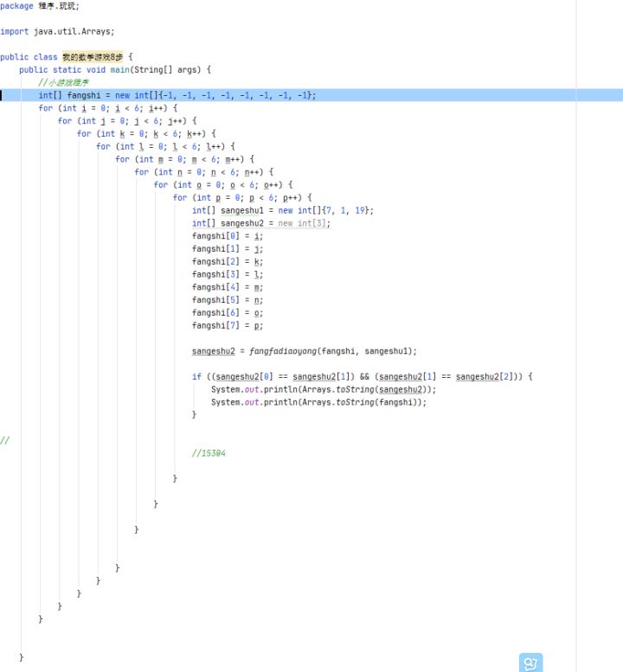Click the println of Arrays.toString(fangshi)
The height and width of the screenshot is (672, 623).
tap(318, 402)
